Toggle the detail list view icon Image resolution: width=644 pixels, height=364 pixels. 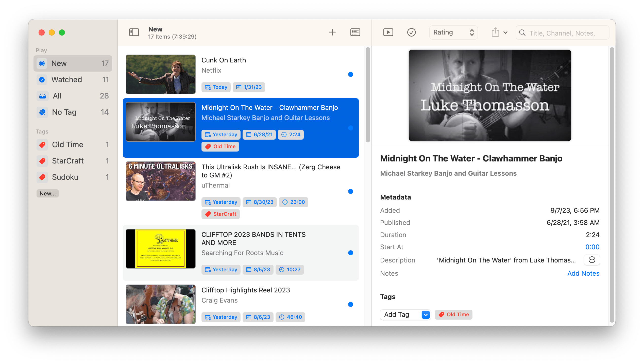point(355,32)
